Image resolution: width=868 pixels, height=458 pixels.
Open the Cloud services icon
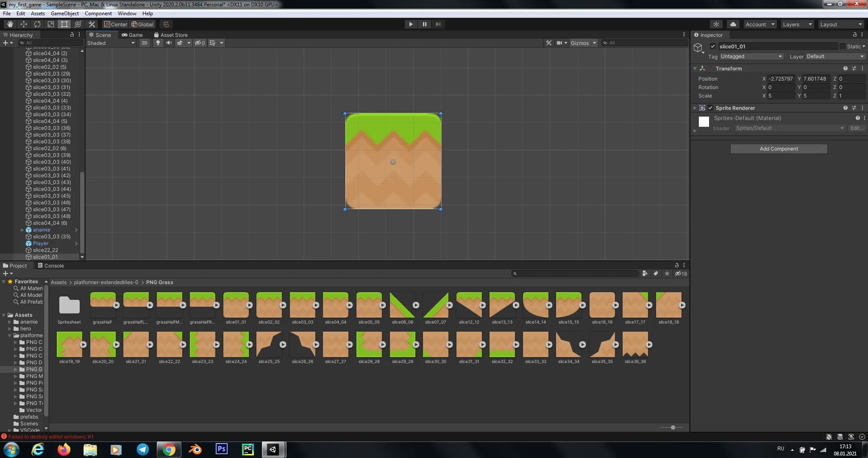pyautogui.click(x=733, y=24)
